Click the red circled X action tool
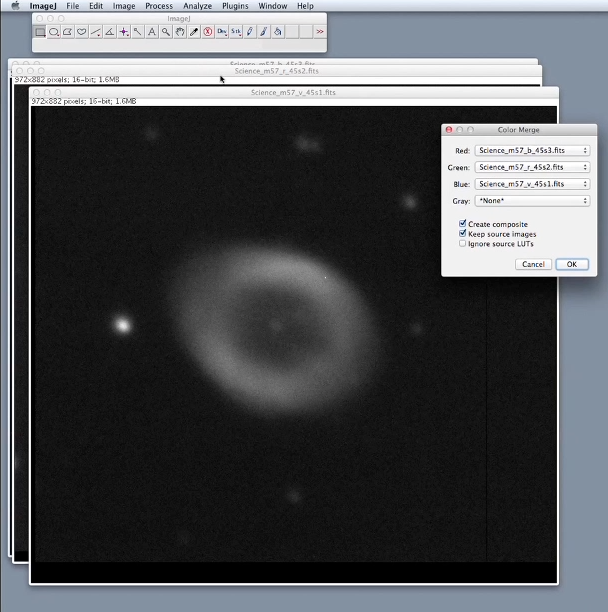The height and width of the screenshot is (612, 608). pos(208,32)
